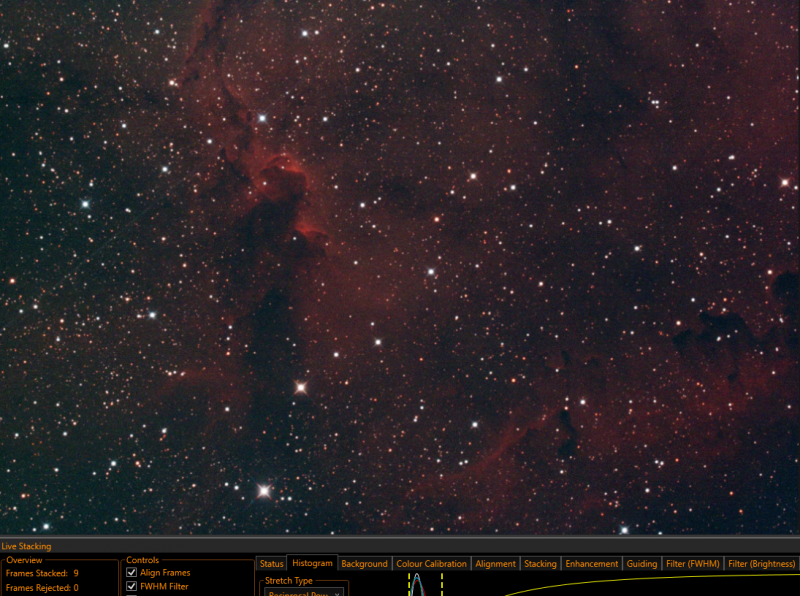The width and height of the screenshot is (800, 596).
Task: Click the Frames Stacked: 9 readout
Action: click(x=42, y=573)
